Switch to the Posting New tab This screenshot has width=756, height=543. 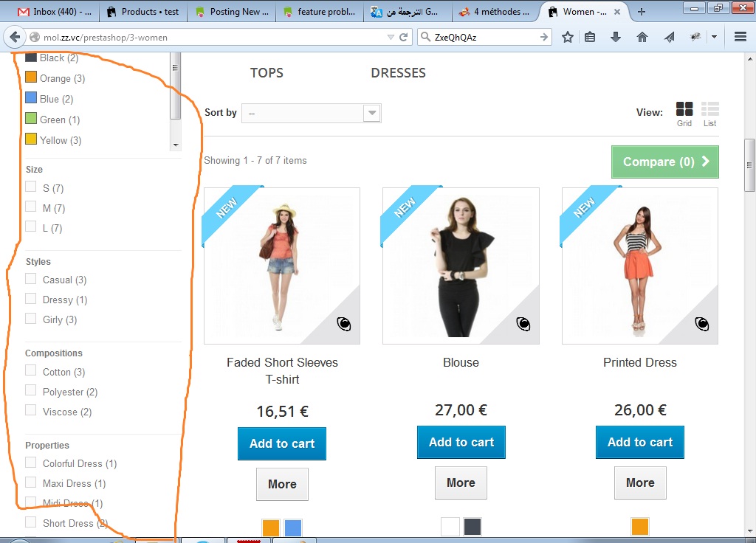(232, 12)
